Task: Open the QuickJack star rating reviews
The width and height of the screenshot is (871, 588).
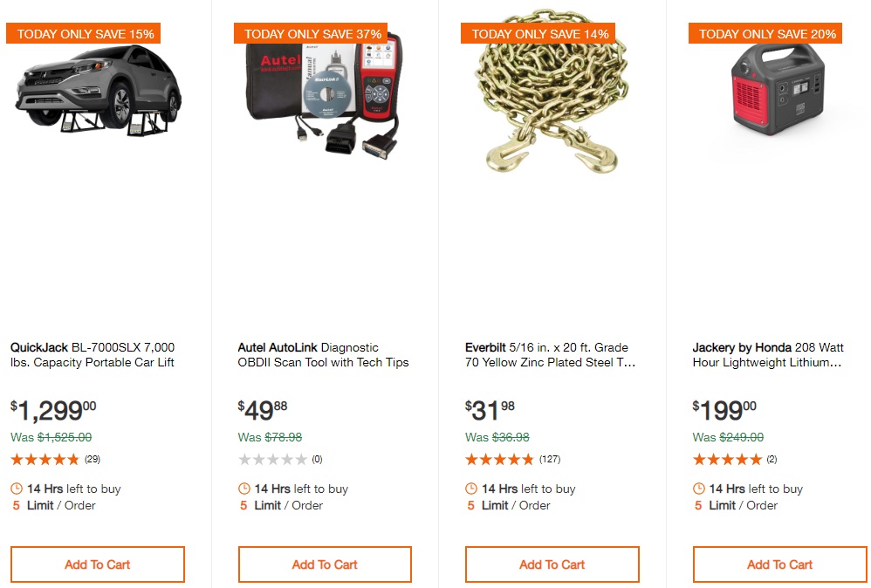Action: pos(45,459)
